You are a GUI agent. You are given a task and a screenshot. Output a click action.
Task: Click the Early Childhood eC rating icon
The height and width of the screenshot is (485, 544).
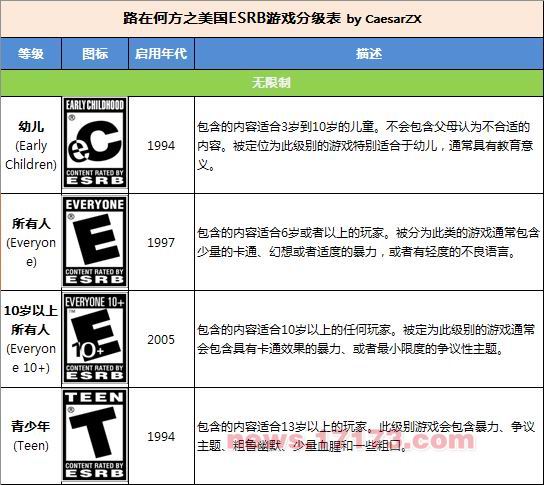95,143
